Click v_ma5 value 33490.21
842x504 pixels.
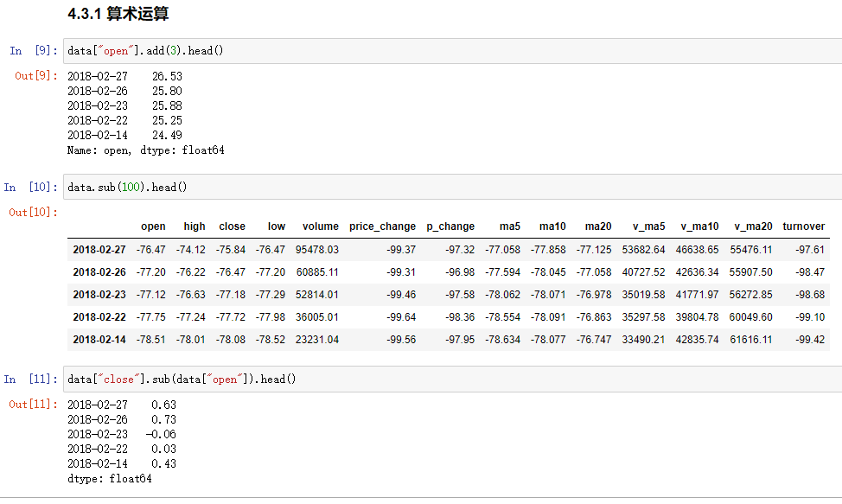point(643,340)
